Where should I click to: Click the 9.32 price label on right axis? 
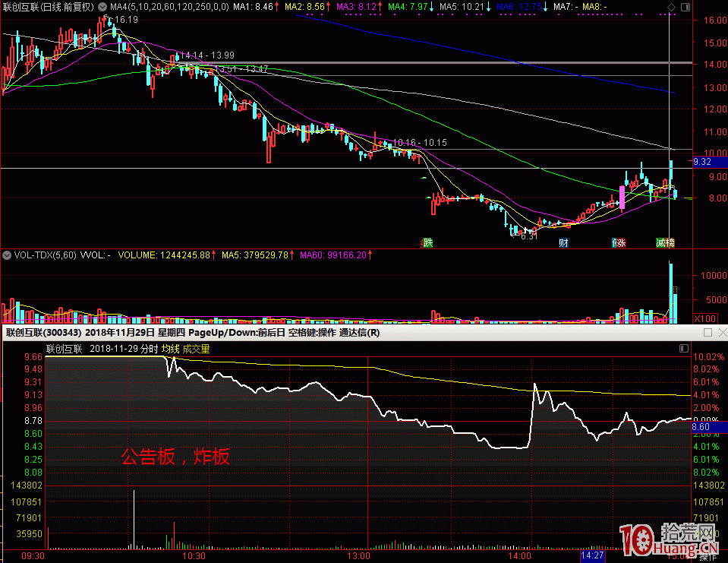tap(702, 161)
